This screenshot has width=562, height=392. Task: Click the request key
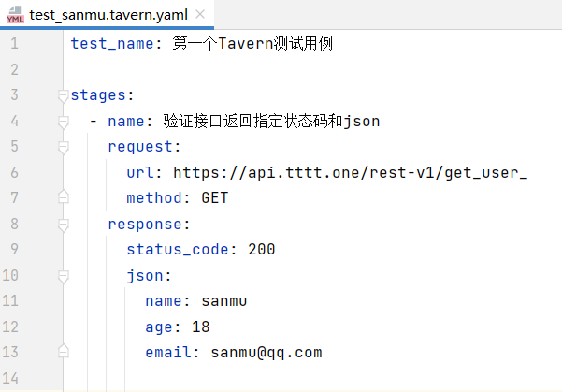coord(140,147)
